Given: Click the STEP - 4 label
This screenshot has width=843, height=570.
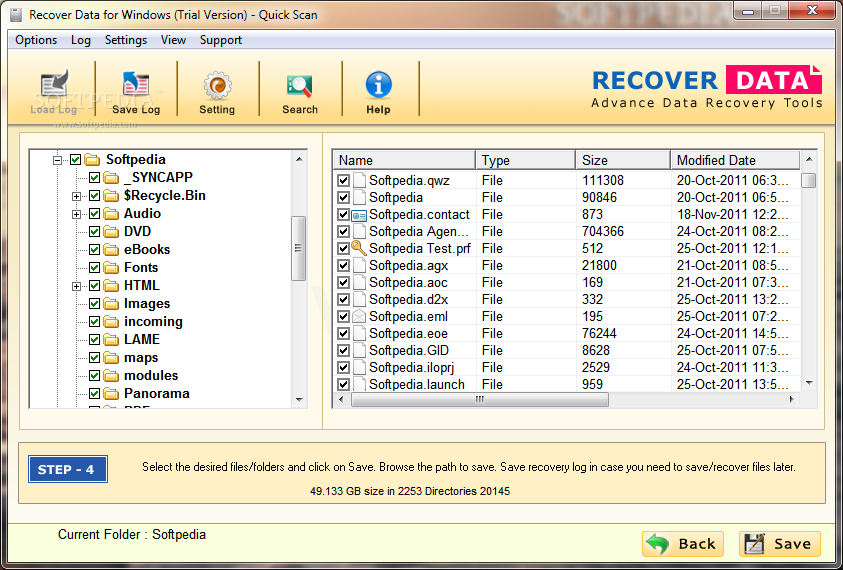Looking at the screenshot, I should click(x=68, y=469).
